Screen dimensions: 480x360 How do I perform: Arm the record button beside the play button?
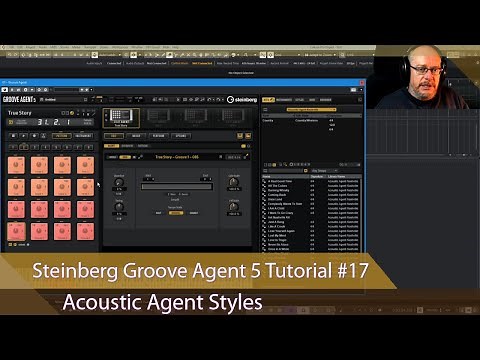[x=34, y=136]
